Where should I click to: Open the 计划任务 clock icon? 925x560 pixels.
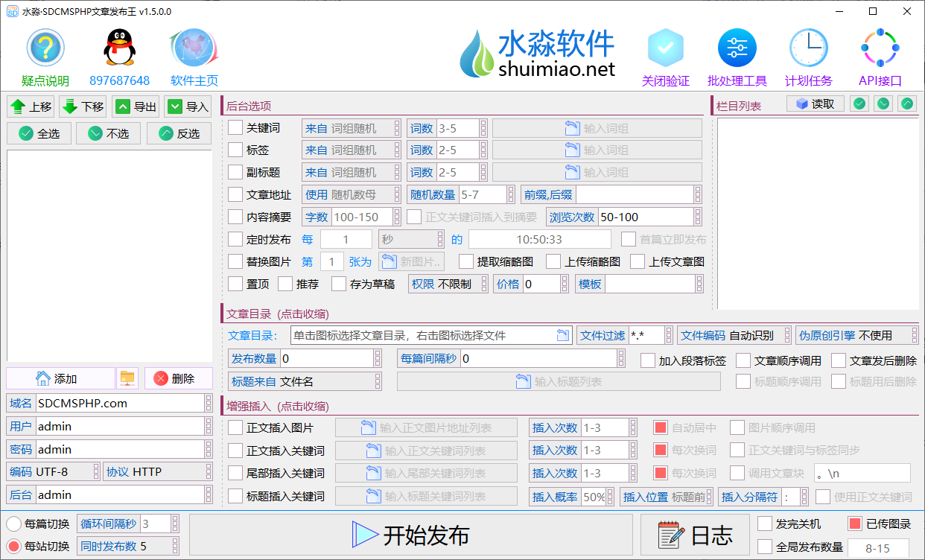[x=808, y=46]
